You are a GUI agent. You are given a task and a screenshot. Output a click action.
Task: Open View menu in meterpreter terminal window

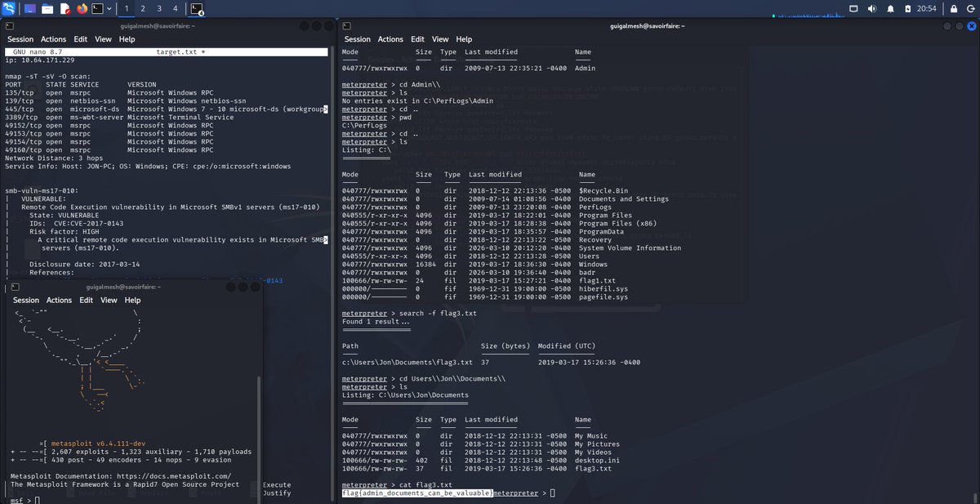pos(440,39)
